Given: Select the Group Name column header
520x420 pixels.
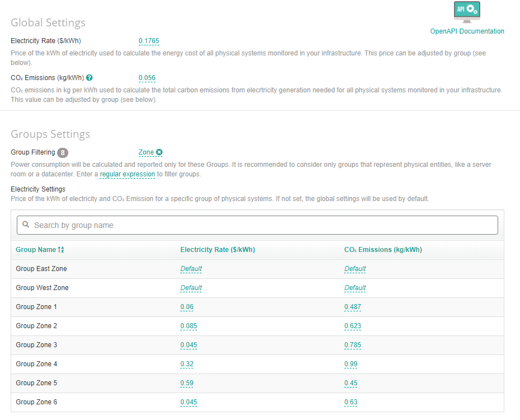Looking at the screenshot, I should 35,249.
